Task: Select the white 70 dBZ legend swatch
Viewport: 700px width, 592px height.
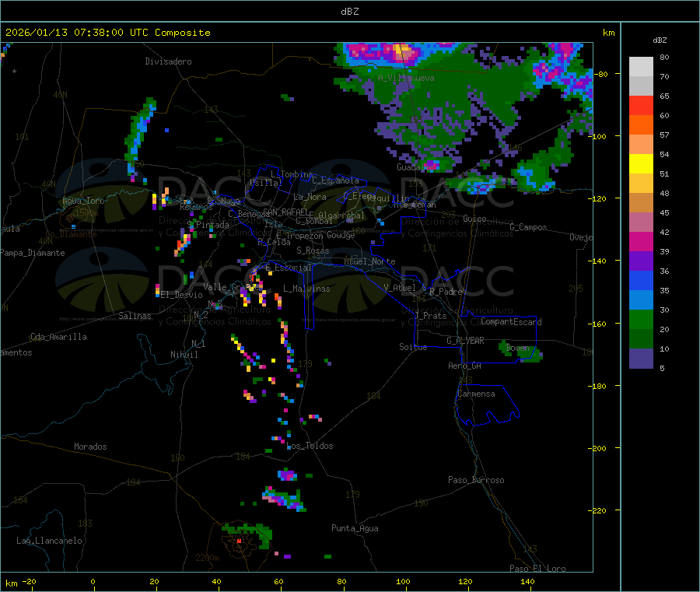Action: pos(641,67)
